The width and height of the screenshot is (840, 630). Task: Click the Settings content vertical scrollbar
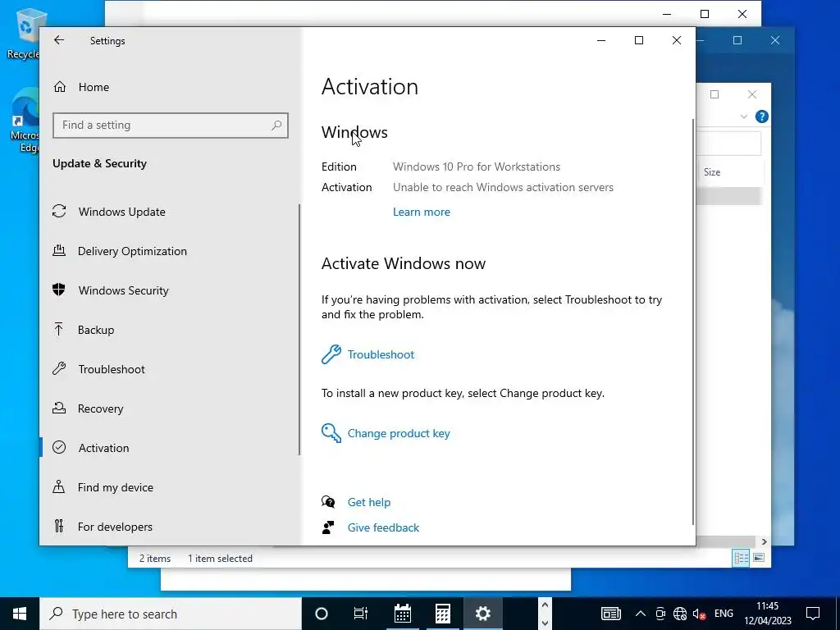(x=693, y=322)
